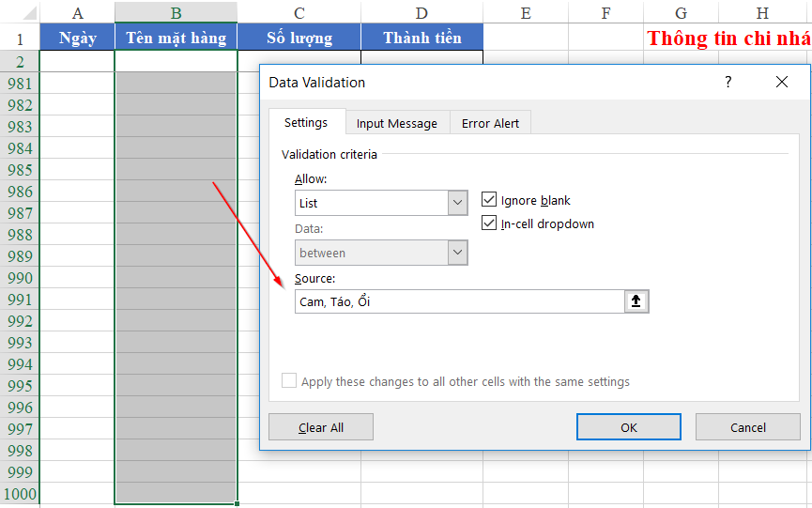Select row 985 header
This screenshot has height=508, width=812.
20,170
